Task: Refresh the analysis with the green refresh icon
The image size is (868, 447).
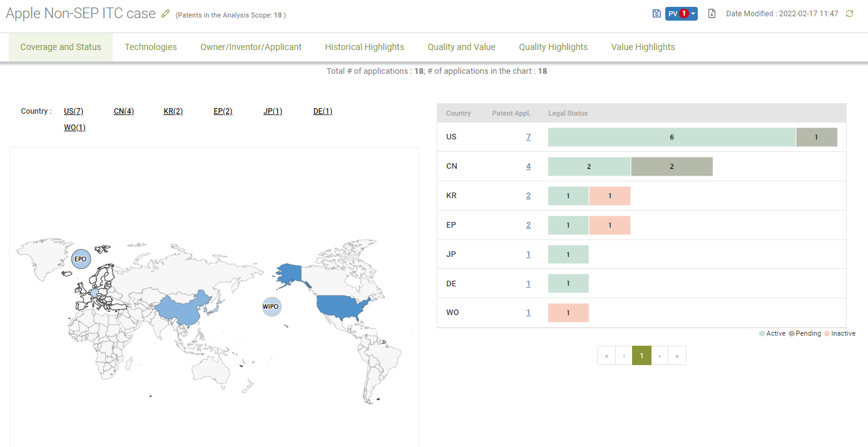Action: 849,14
